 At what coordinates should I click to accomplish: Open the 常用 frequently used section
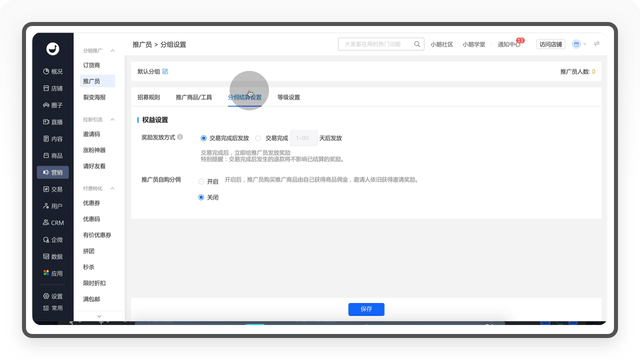point(53,308)
